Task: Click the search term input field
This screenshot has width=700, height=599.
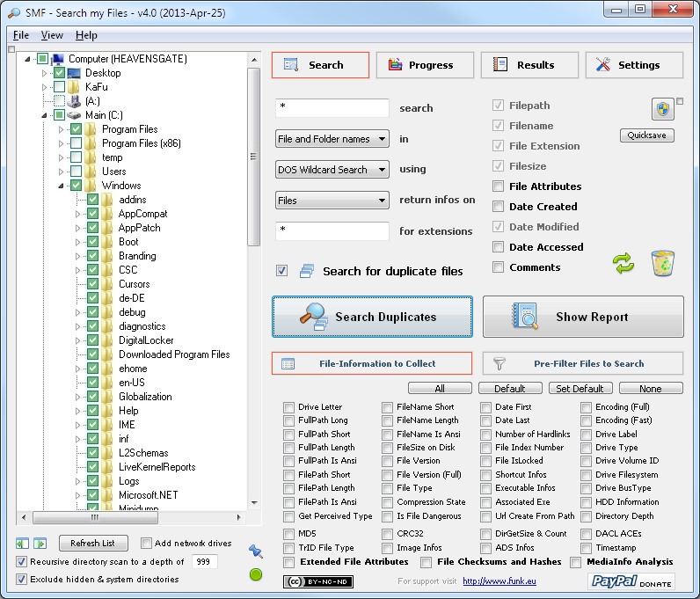Action: tap(332, 107)
